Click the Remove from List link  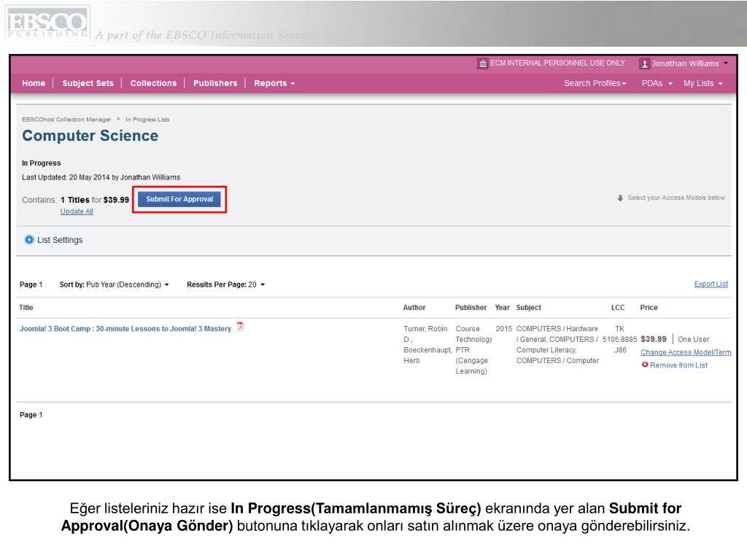tap(679, 365)
